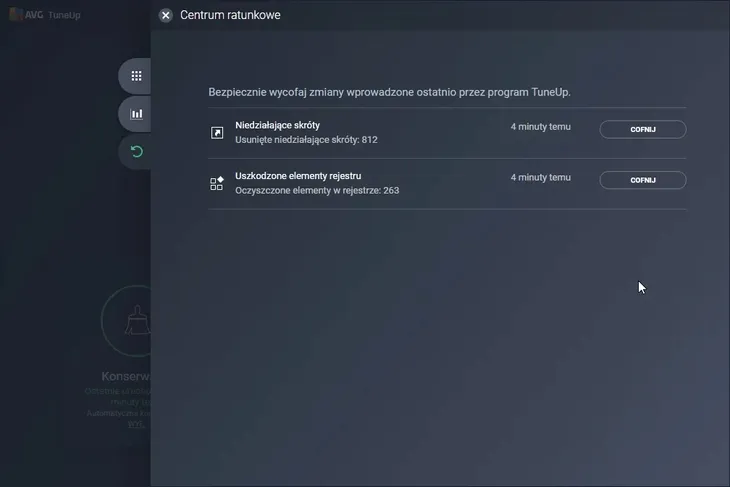
Task: Click the broken shortcuts arrow icon
Action: (217, 133)
